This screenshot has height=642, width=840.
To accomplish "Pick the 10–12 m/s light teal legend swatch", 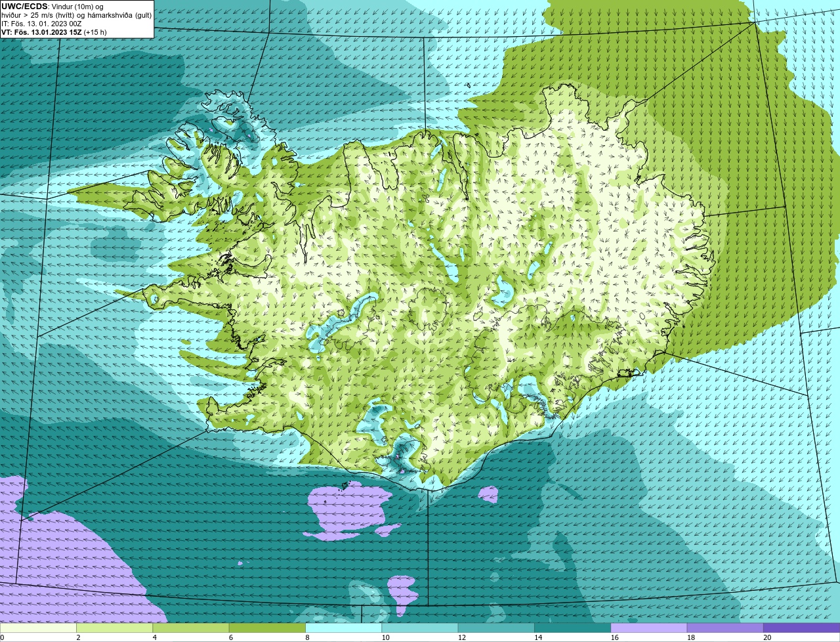I will [x=420, y=628].
